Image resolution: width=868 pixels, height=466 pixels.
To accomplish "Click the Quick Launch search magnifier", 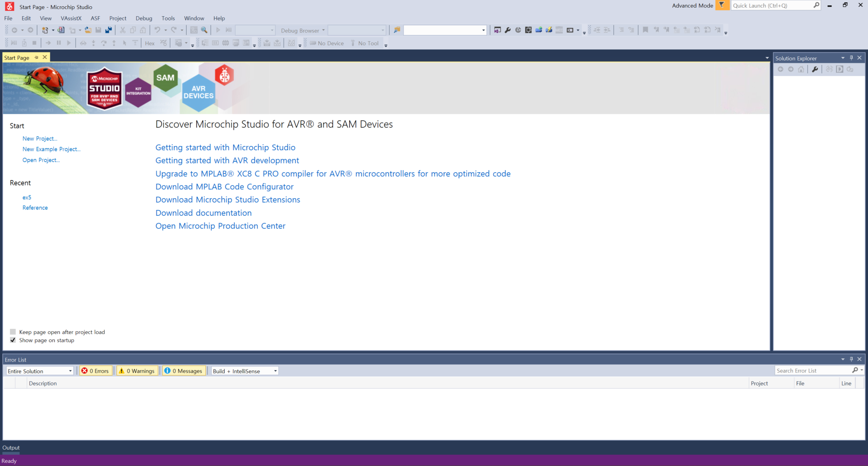I will (x=816, y=5).
